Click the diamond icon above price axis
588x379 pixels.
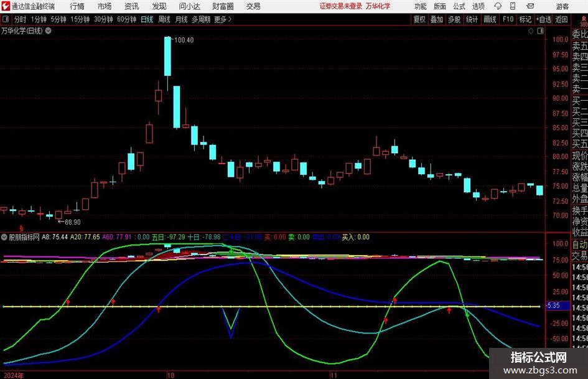pos(531,30)
